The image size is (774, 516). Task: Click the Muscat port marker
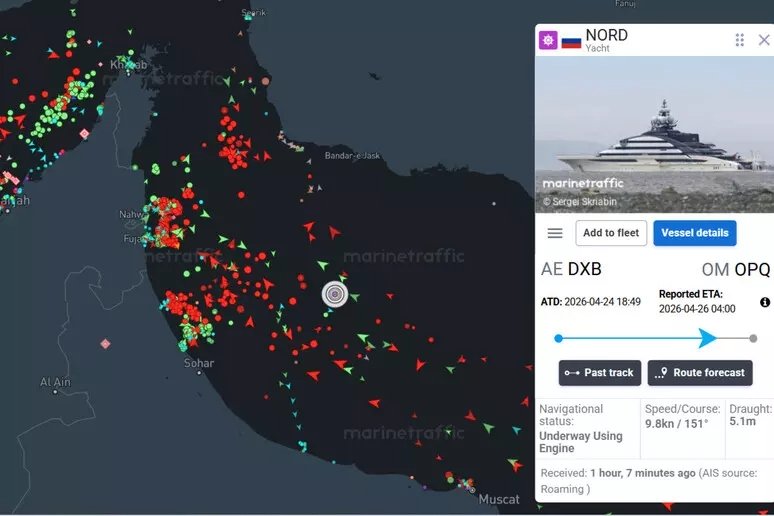[x=472, y=489]
